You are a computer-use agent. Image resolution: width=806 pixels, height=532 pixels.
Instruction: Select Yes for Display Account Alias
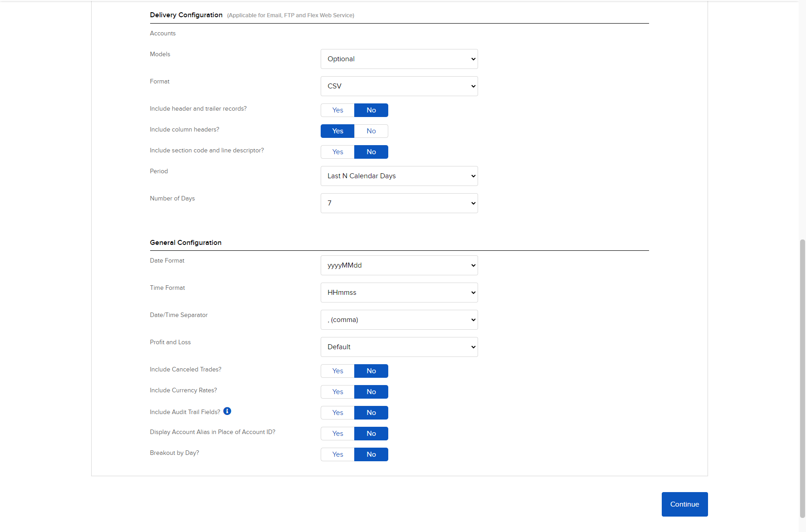337,434
